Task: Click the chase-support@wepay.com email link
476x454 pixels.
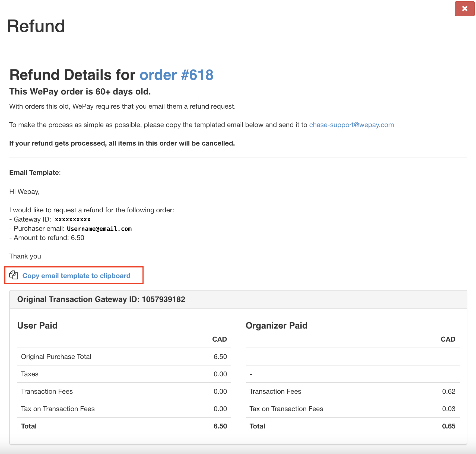Action: 351,125
